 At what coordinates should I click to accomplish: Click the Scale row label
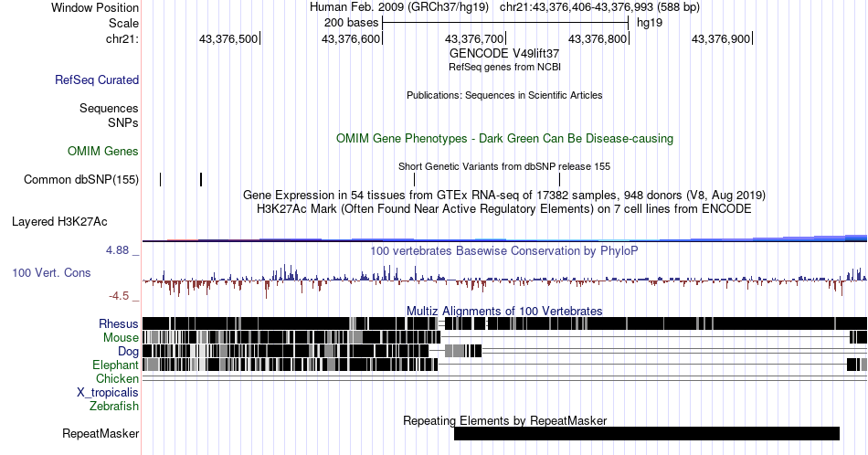pos(123,23)
